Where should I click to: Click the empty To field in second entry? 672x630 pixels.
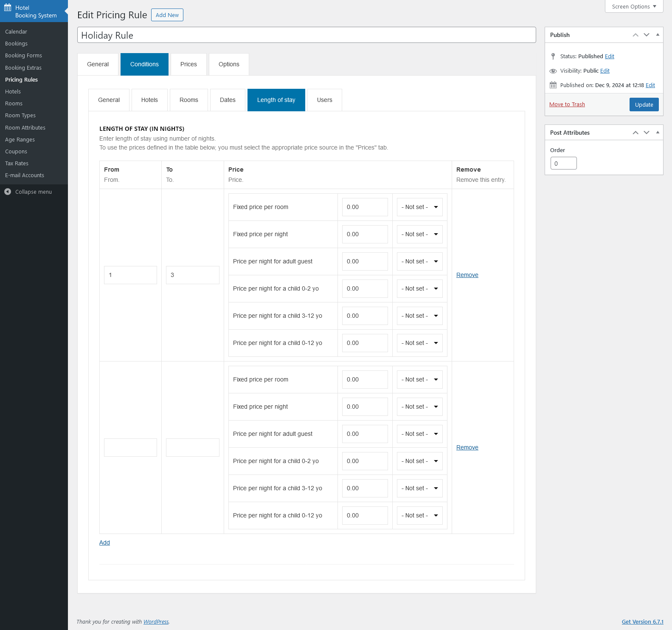tap(193, 448)
